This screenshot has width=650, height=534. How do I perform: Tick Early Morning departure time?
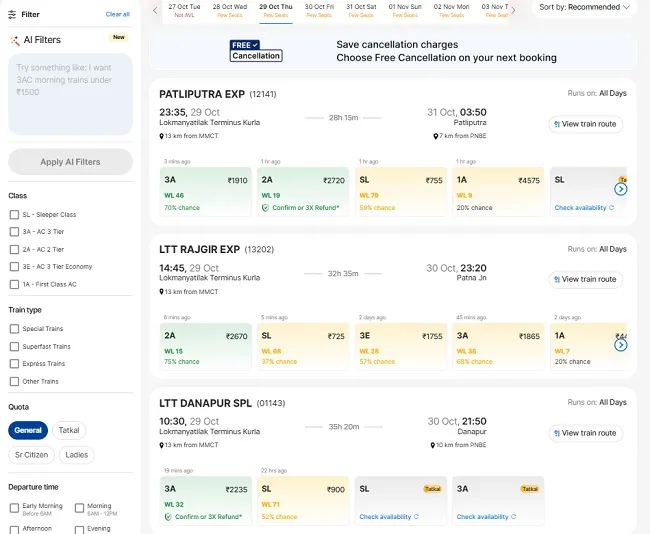coord(15,508)
